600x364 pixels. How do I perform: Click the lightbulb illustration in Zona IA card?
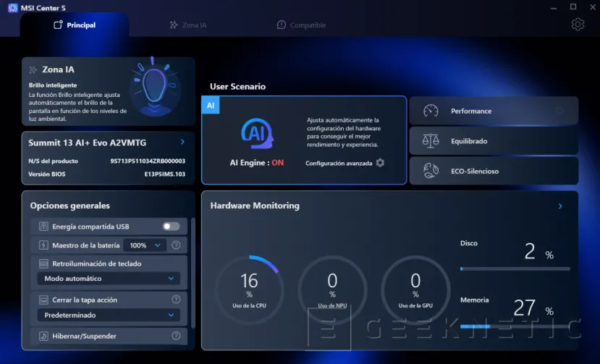point(154,88)
